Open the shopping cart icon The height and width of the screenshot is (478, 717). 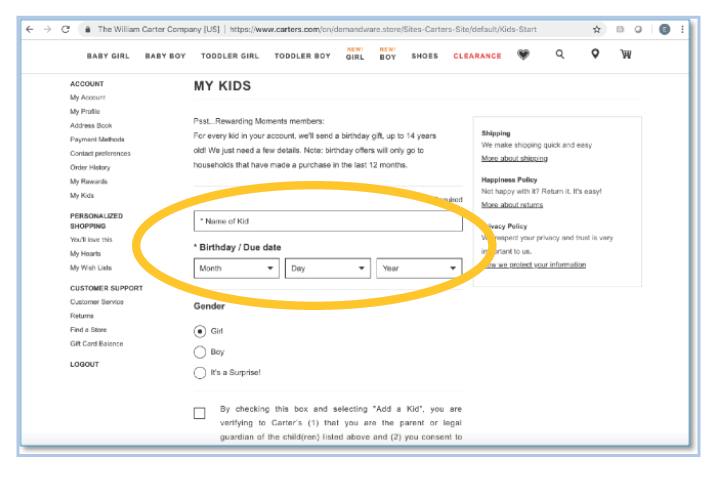(x=626, y=55)
